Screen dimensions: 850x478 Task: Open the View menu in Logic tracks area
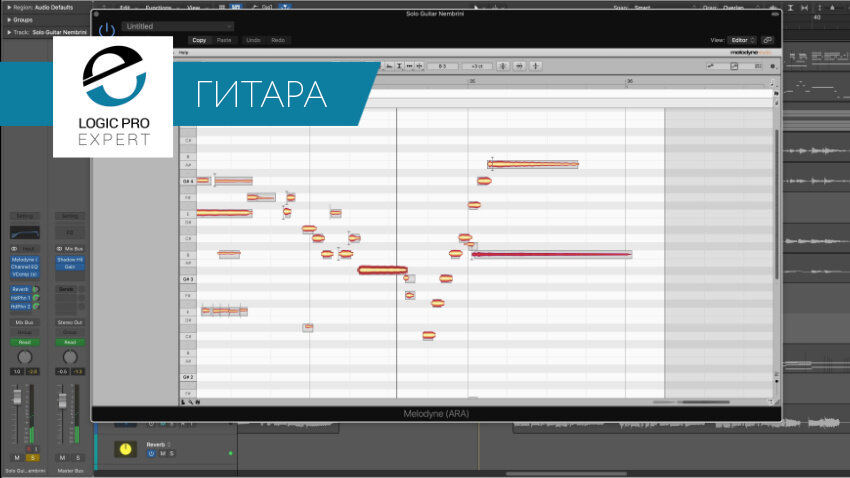[x=194, y=8]
